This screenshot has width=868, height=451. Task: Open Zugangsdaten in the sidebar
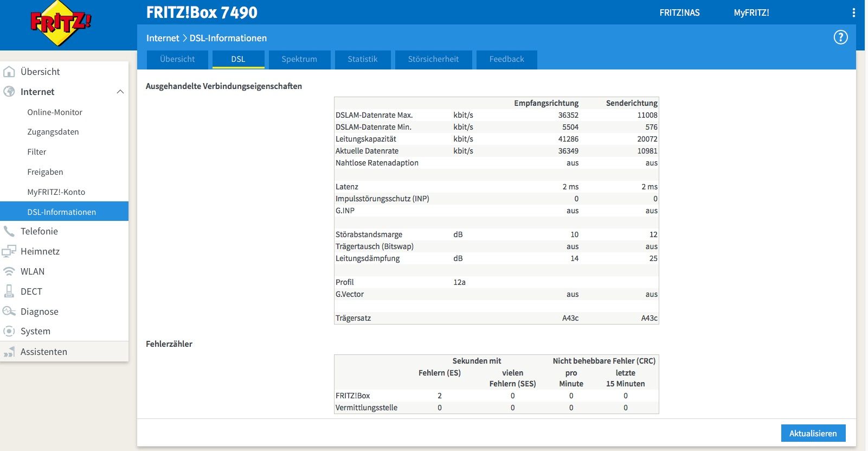tap(53, 132)
